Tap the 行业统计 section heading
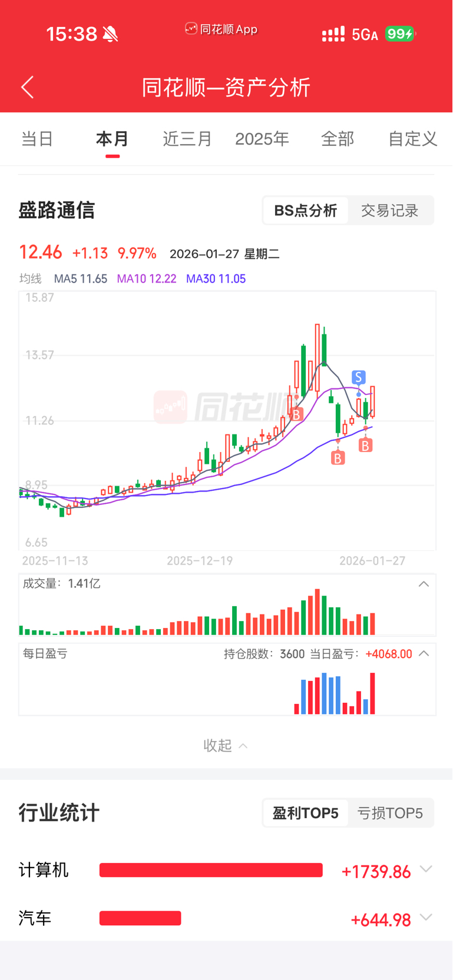 59,813
